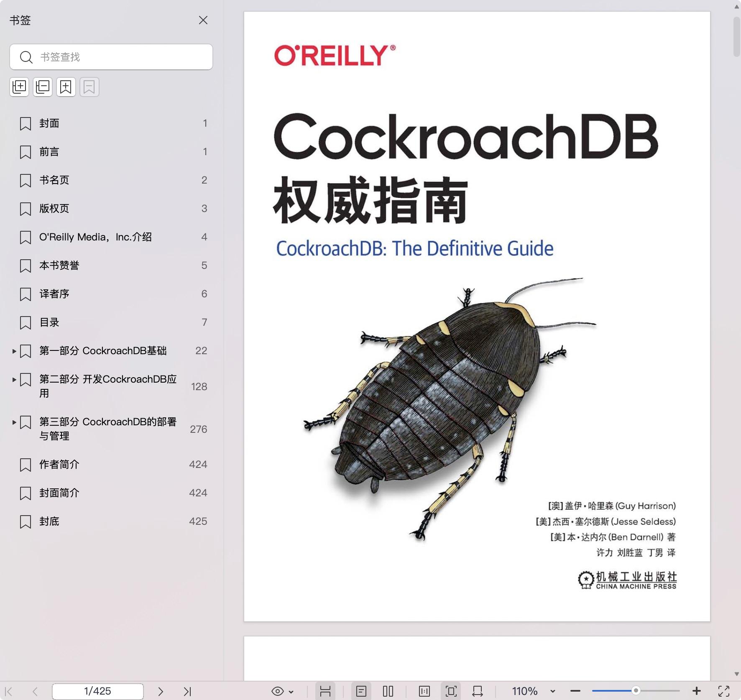Click the page number input field
Screen dimensions: 741x700
point(97,691)
